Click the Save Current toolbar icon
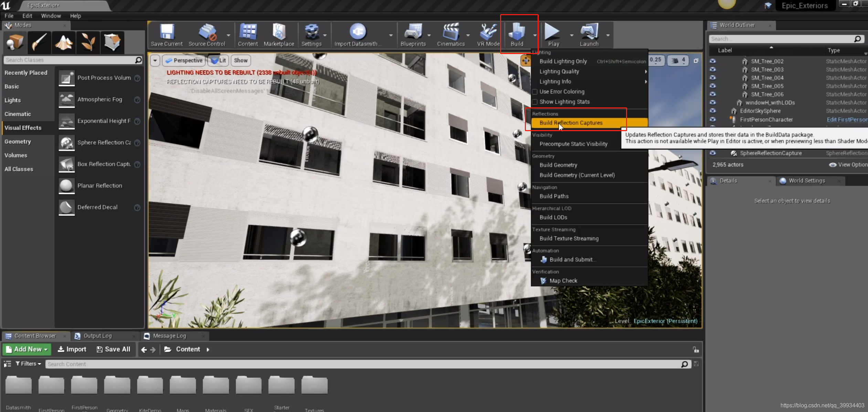The height and width of the screenshot is (412, 868). pos(167,35)
